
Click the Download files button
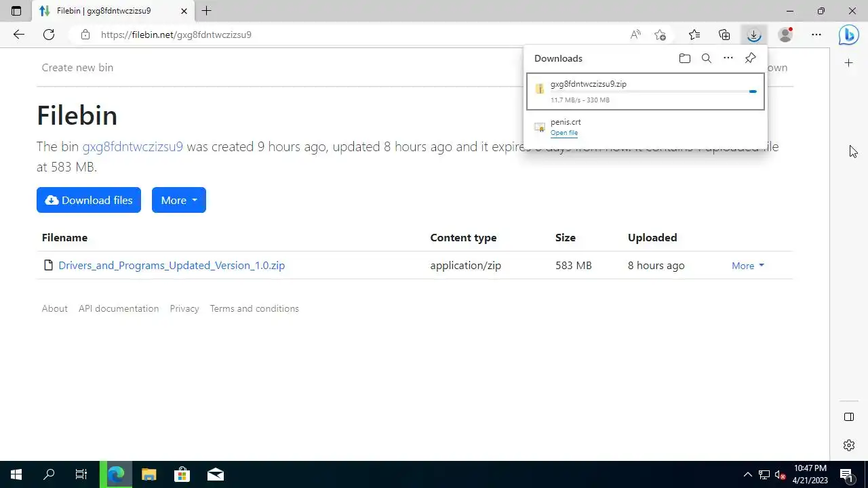[89, 200]
